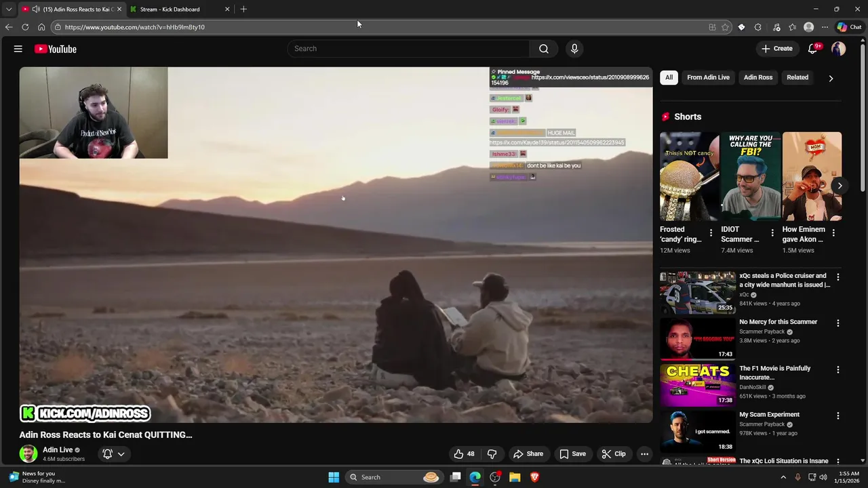The image size is (868, 488).
Task: Open Adin Live channel avatar
Action: coord(28,454)
